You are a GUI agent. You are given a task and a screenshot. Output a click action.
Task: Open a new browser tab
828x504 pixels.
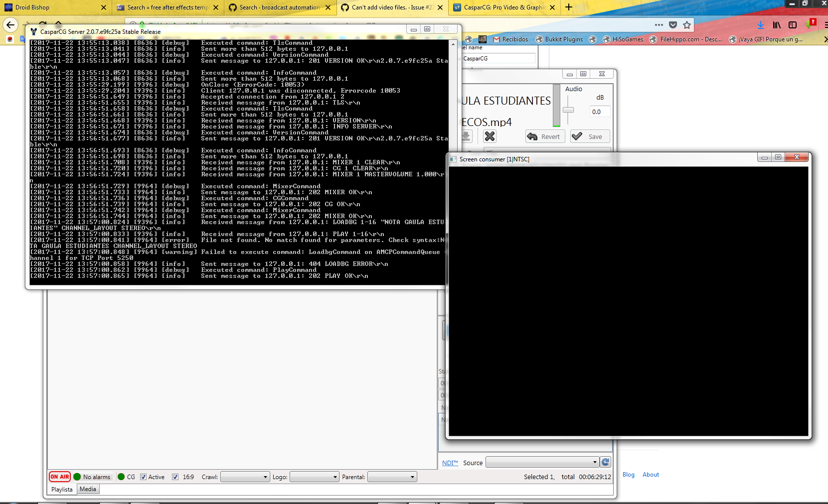(x=569, y=7)
